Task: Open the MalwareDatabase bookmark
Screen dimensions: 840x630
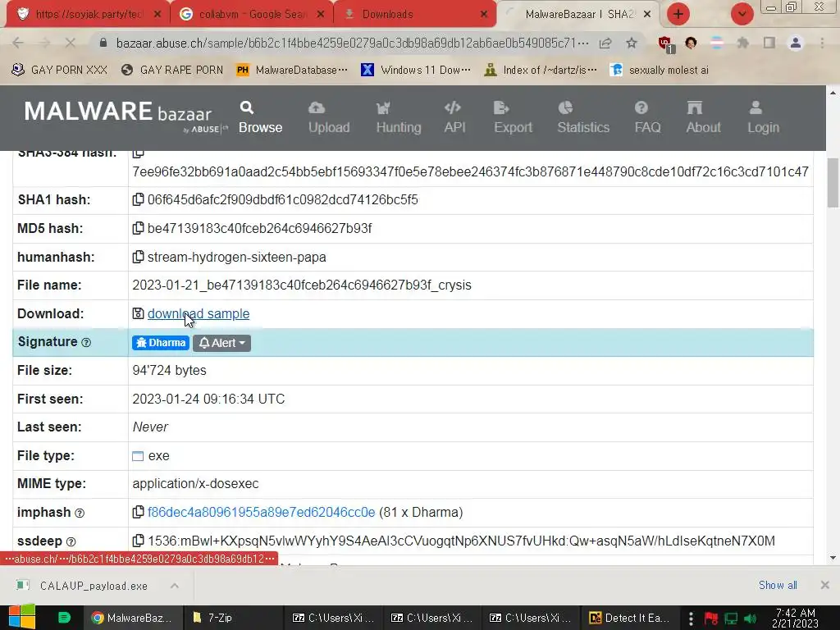Action: (293, 71)
